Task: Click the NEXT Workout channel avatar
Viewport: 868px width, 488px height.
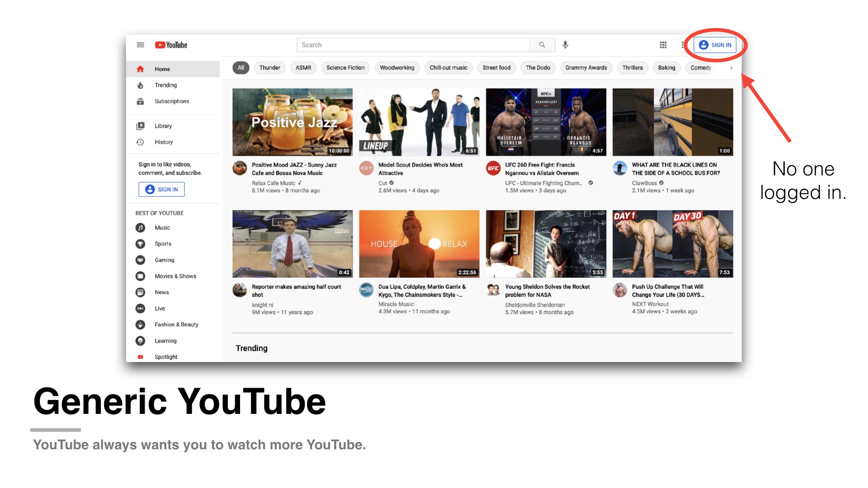Action: tap(620, 290)
